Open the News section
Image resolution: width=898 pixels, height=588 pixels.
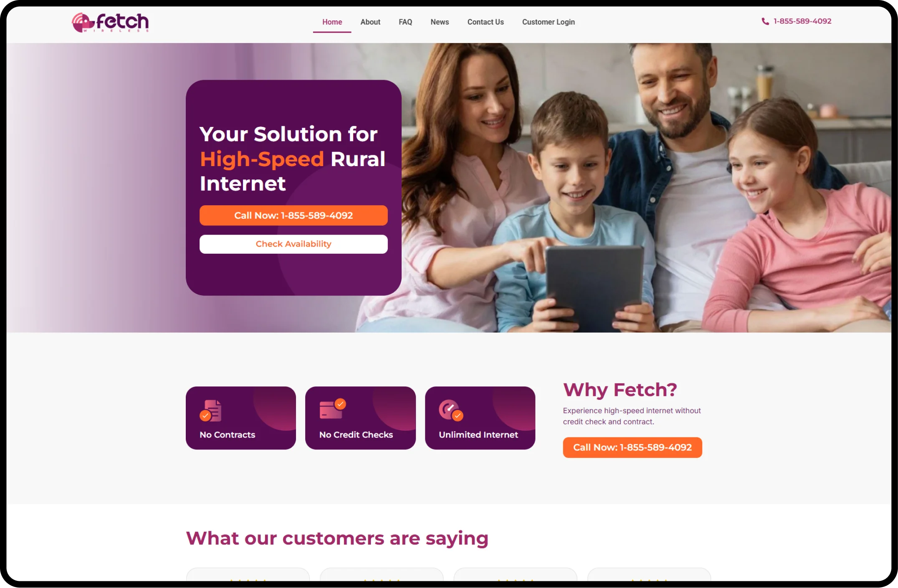(x=440, y=22)
